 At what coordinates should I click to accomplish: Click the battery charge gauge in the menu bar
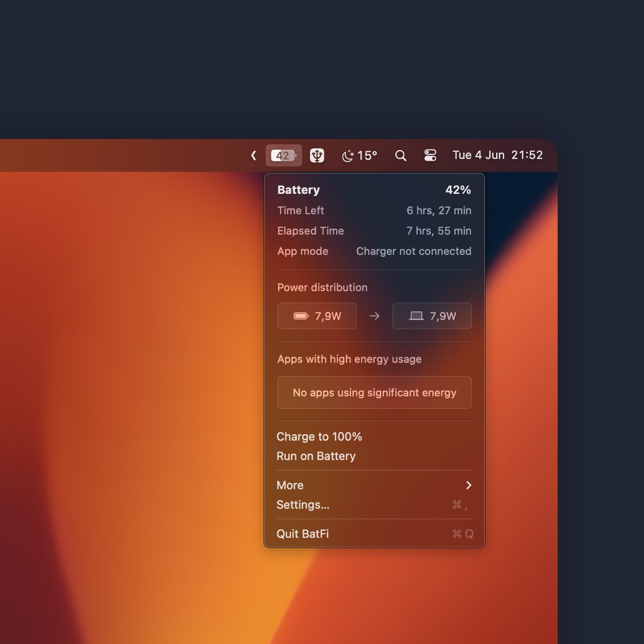coord(283,155)
